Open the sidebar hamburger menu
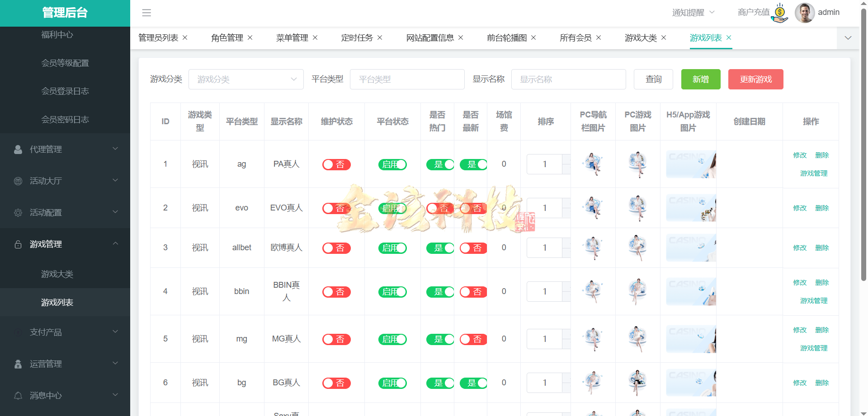Image resolution: width=868 pixels, height=416 pixels. point(146,13)
